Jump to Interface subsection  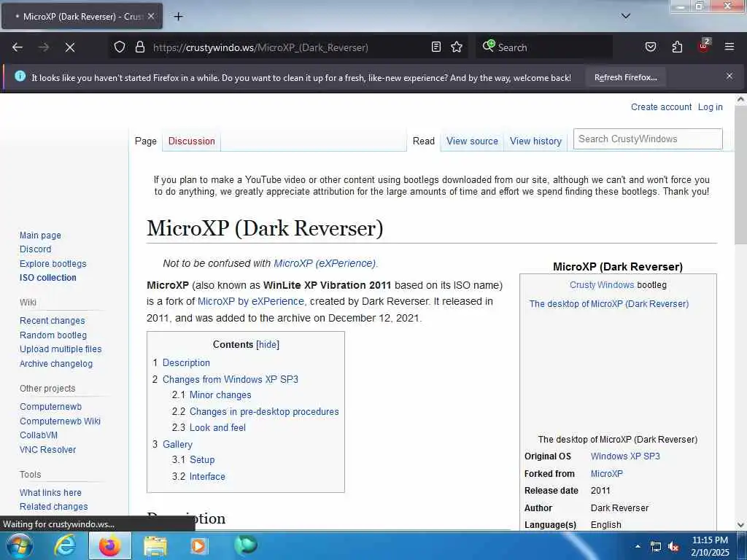[x=207, y=476]
